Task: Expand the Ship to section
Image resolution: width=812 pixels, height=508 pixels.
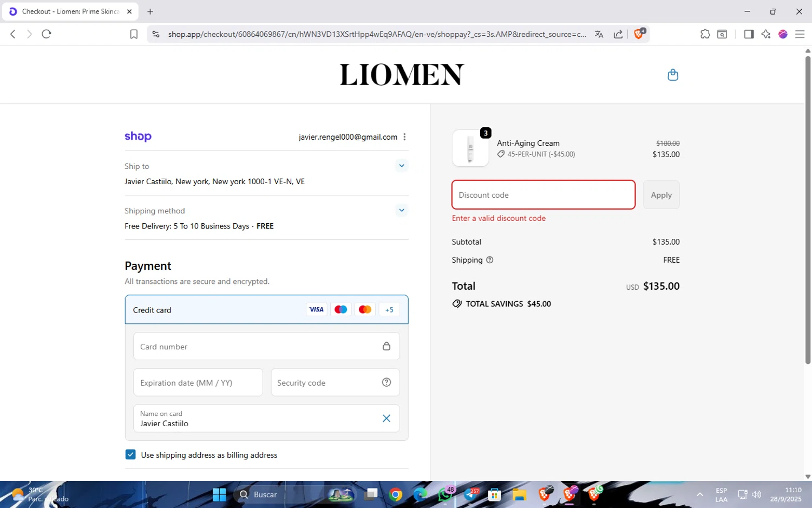Action: [401, 166]
